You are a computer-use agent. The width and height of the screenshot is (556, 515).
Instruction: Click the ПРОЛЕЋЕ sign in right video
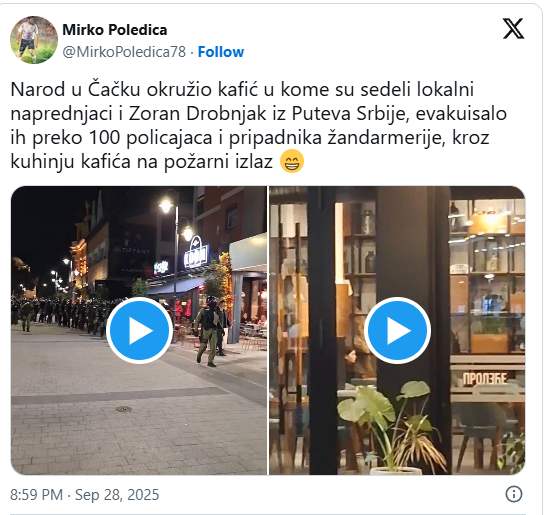point(485,379)
